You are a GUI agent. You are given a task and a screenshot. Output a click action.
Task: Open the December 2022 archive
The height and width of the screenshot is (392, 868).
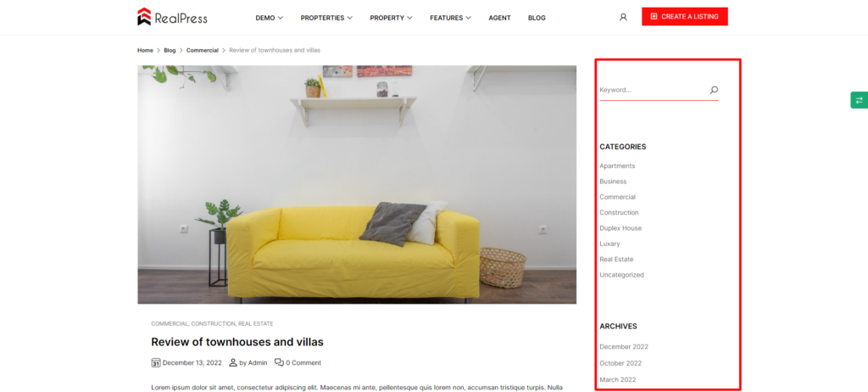pyautogui.click(x=624, y=346)
